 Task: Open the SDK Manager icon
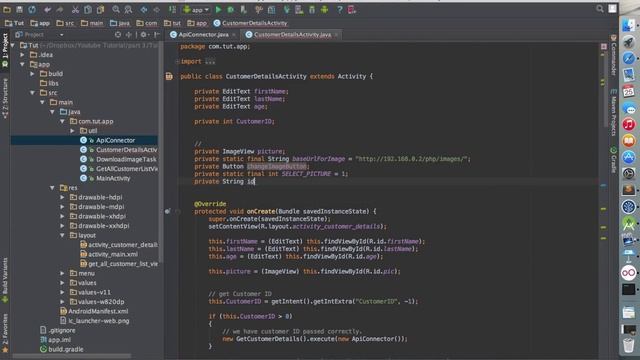tap(312, 9)
